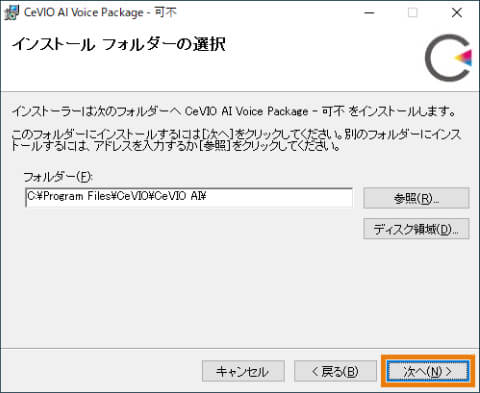Click the grayed-out maximize window icon
Image resolution: width=480 pixels, height=393 pixels.
point(413,13)
